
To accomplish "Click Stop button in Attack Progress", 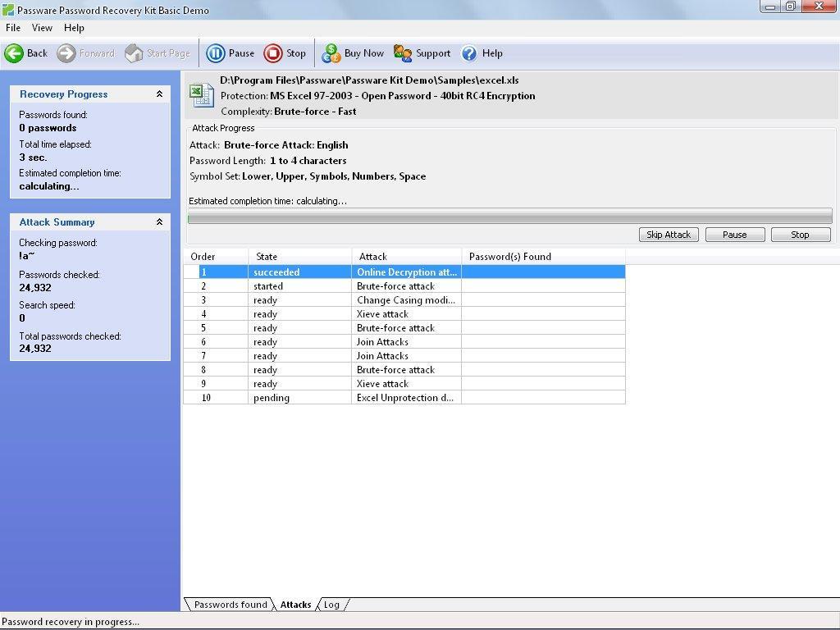I will tap(801, 235).
